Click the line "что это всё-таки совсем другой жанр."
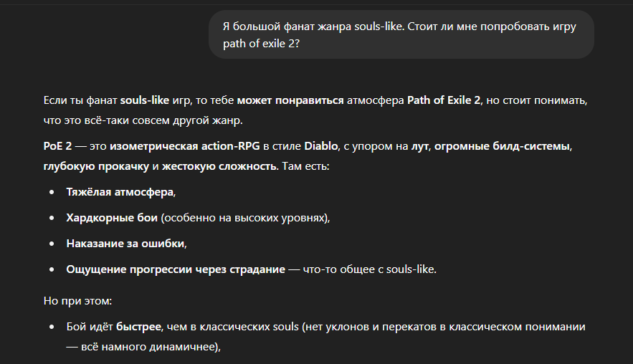 pyautogui.click(x=143, y=120)
